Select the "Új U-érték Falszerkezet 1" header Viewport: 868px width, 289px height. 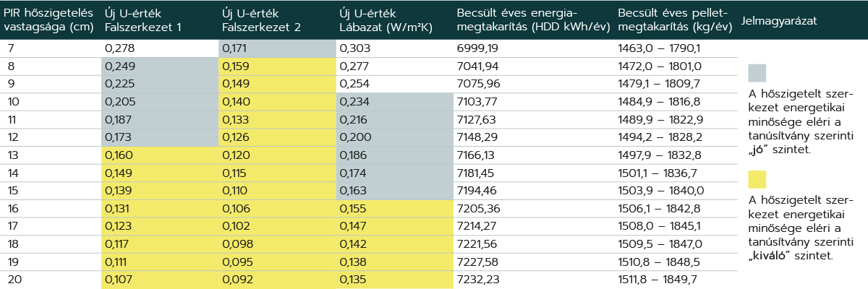point(143,21)
